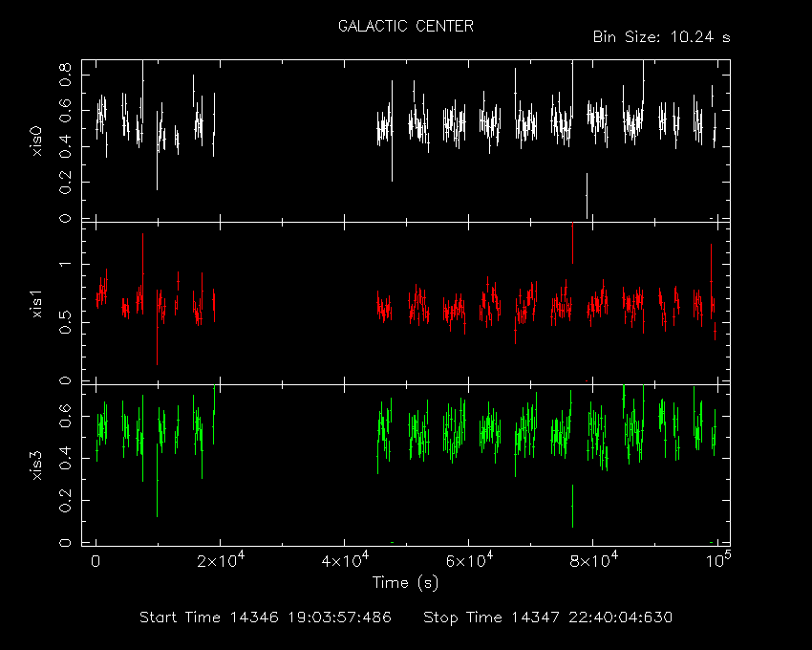The width and height of the screenshot is (812, 650).
Task: Click the 0.5 tick label on xis1 axis
Action: 65,322
